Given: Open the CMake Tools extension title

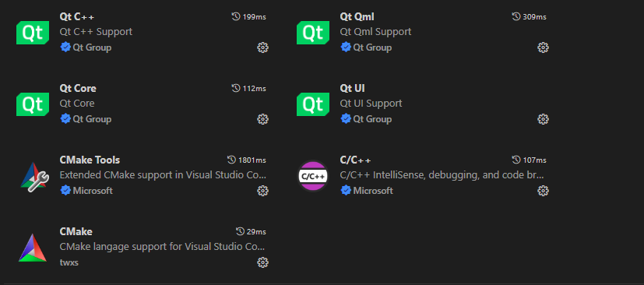Looking at the screenshot, I should click(90, 160).
